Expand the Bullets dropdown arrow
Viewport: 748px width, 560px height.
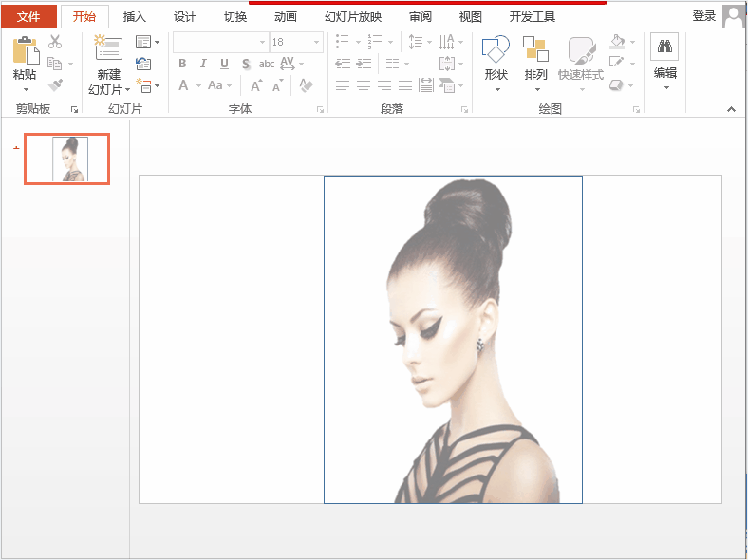[x=358, y=42]
